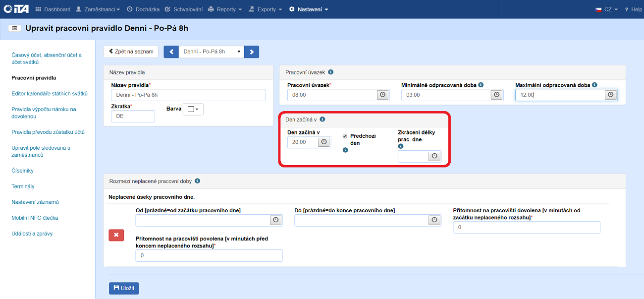644x299 pixels.
Task: Click info icon beside Rozmezí neplacené pracovní doby
Action: (x=197, y=181)
